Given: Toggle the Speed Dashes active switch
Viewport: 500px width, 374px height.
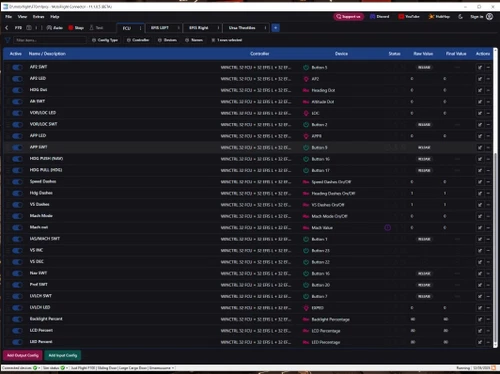Looking at the screenshot, I should click(17, 182).
